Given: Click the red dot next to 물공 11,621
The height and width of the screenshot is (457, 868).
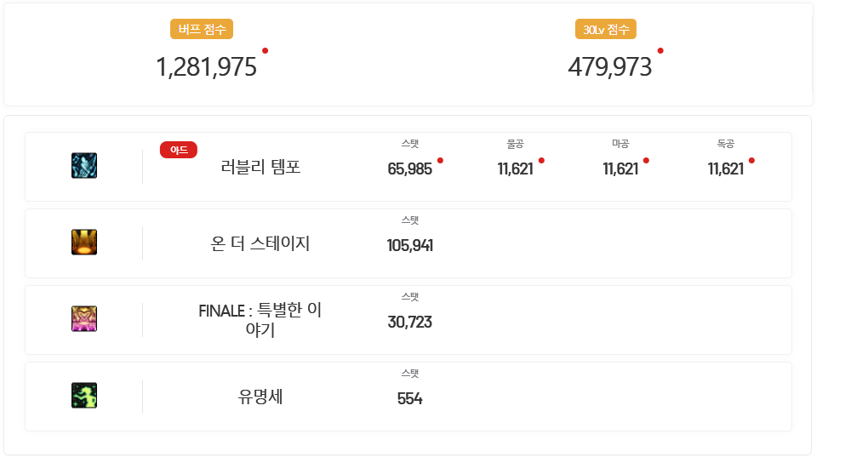Looking at the screenshot, I should pyautogui.click(x=541, y=161).
